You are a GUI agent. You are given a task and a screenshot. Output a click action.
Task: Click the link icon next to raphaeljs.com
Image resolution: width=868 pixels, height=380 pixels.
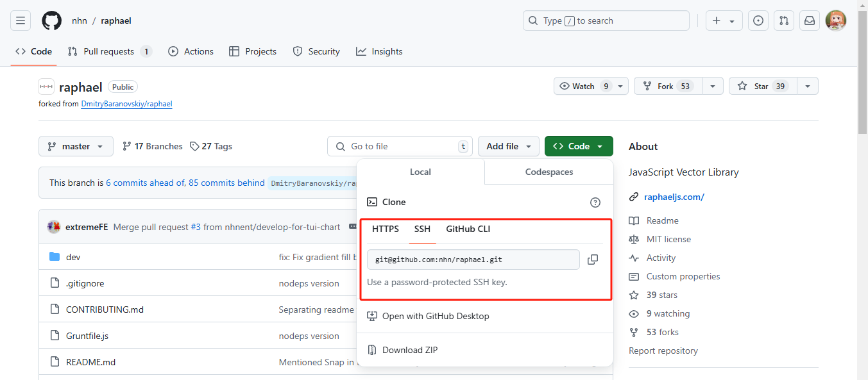tap(634, 197)
